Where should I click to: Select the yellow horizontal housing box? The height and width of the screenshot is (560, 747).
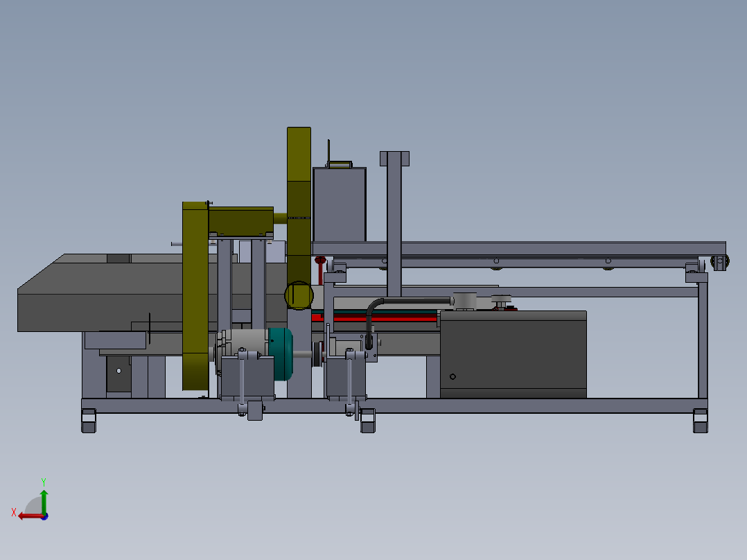pos(241,220)
